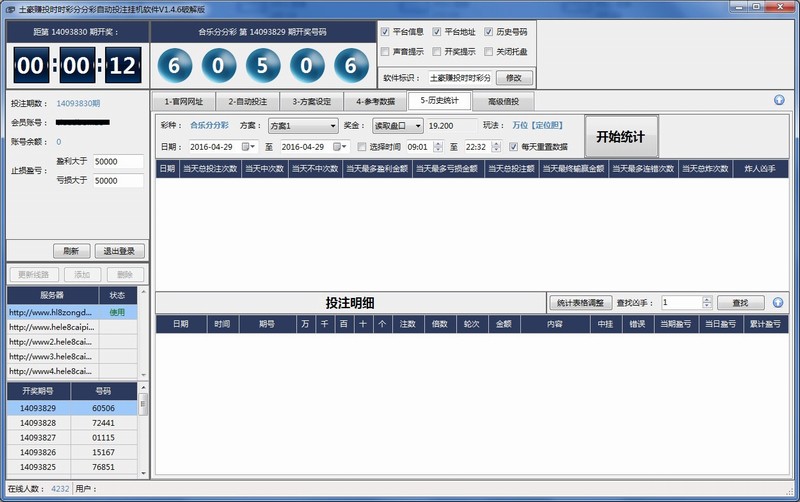Check the 选择时间 option
Viewport: 800px width, 502px height.
point(361,146)
